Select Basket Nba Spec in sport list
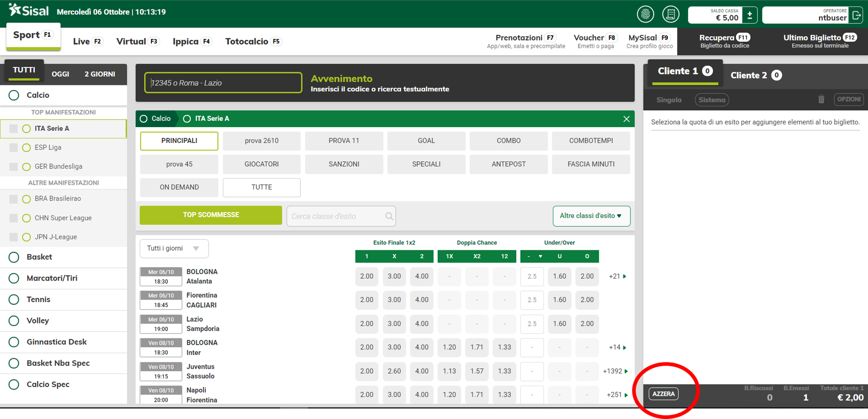The width and height of the screenshot is (868, 419). tap(63, 363)
